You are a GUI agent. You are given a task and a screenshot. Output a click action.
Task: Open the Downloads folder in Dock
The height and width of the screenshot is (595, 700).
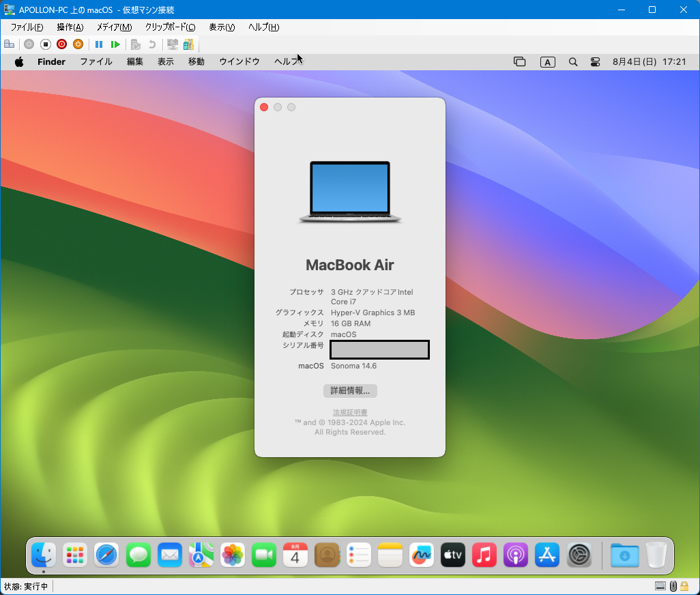pos(624,555)
